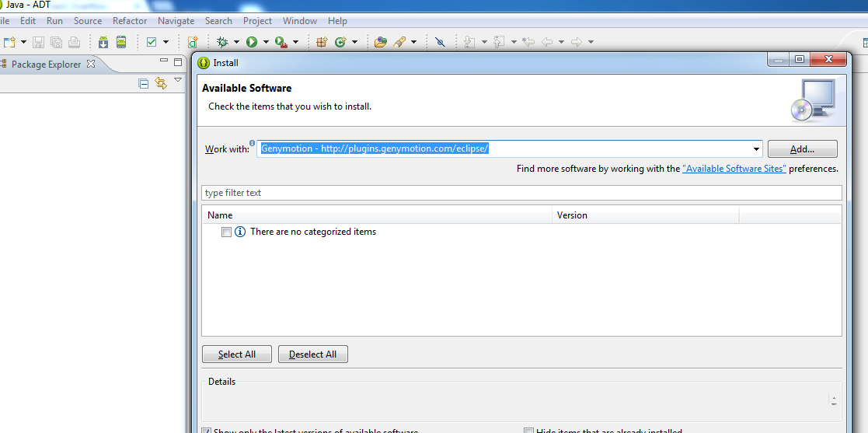Screen dimensions: 868x433
Task: Click Collapse All in Package Explorer
Action: 144,84
